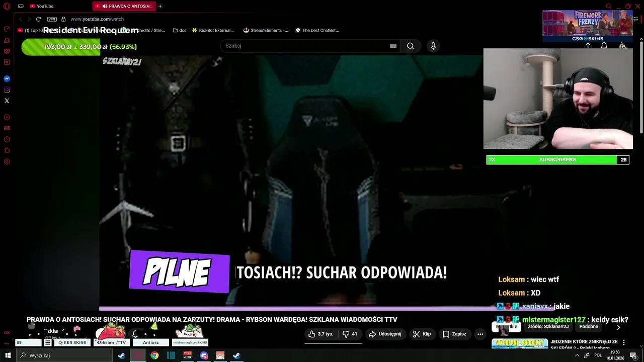This screenshot has width=644, height=362.
Task: Click the YouTube notifications bell
Action: pos(604,45)
